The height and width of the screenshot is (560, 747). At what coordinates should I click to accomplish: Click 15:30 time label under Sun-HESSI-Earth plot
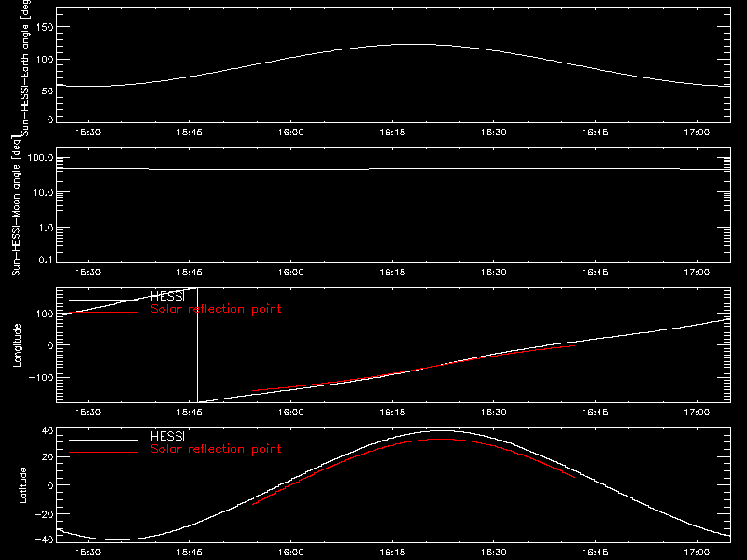pyautogui.click(x=88, y=133)
